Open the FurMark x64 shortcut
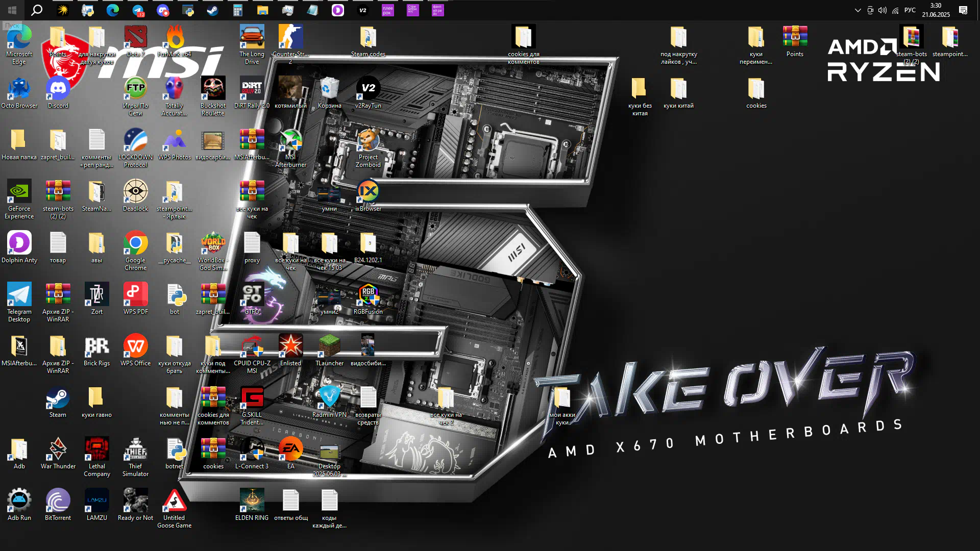This screenshot has width=980, height=551. pyautogui.click(x=174, y=41)
